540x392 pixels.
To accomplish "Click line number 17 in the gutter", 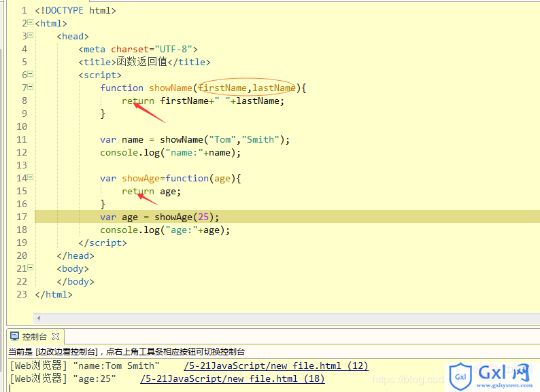I will (x=22, y=217).
